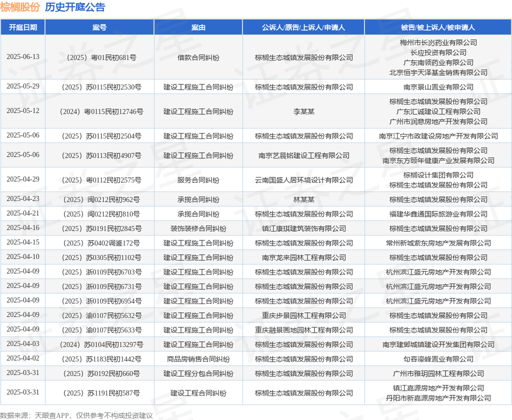Click defendant 丹阳市新嘉源房地产开发有限公司

tap(438, 398)
